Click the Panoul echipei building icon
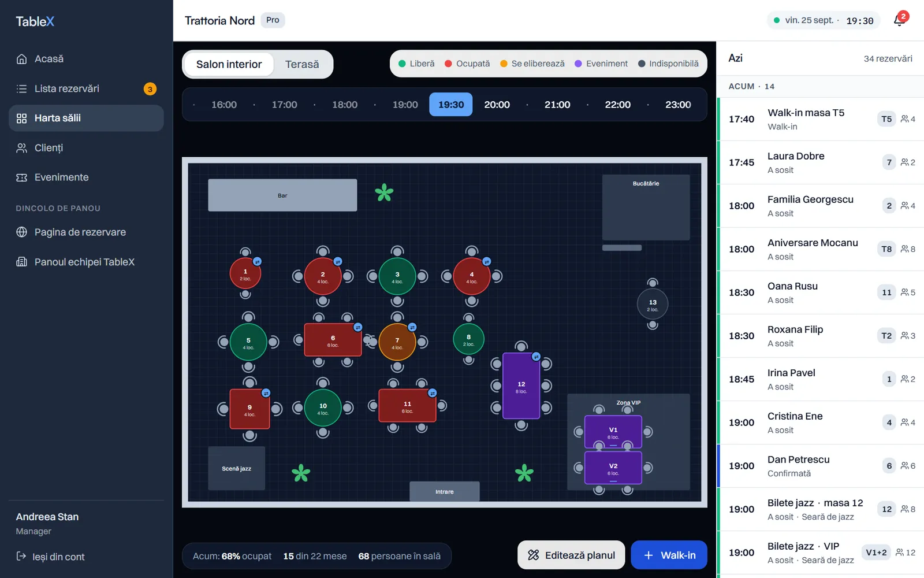 pos(22,262)
